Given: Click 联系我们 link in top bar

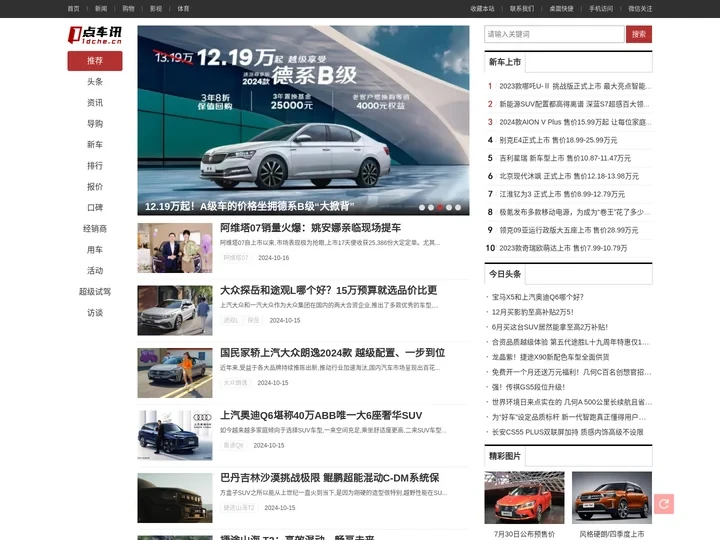Looking at the screenshot, I should click(522, 9).
